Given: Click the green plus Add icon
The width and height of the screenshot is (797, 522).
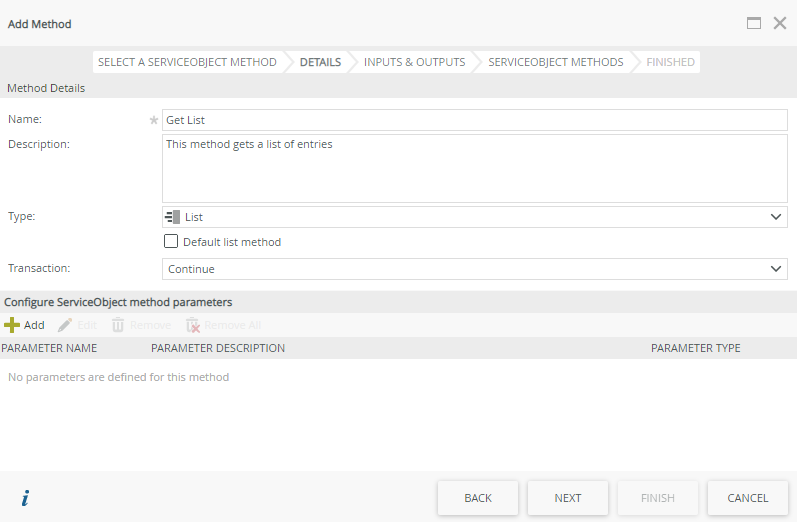Looking at the screenshot, I should [12, 325].
